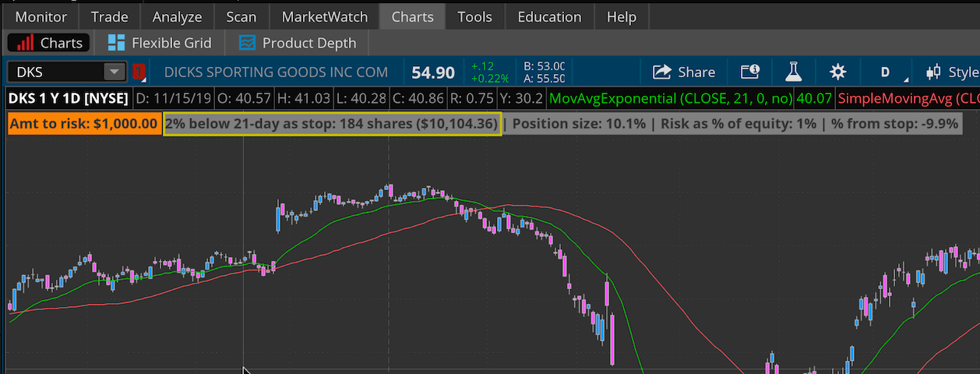
Task: Open the Help tab
Action: pyautogui.click(x=621, y=16)
